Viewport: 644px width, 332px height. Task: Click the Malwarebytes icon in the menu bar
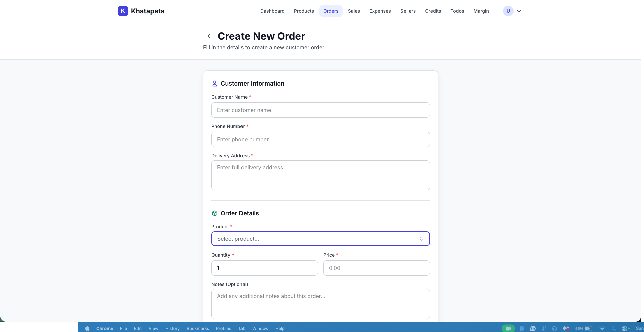(x=567, y=328)
